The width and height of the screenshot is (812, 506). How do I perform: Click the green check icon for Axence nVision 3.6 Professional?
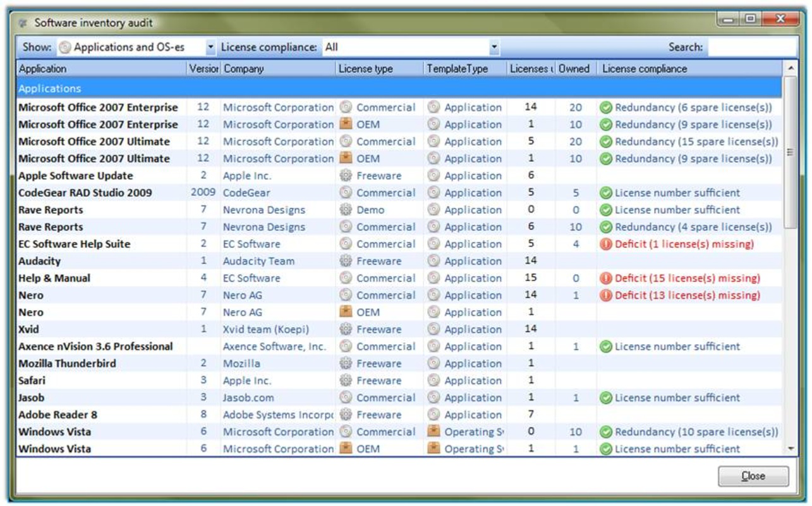[606, 347]
